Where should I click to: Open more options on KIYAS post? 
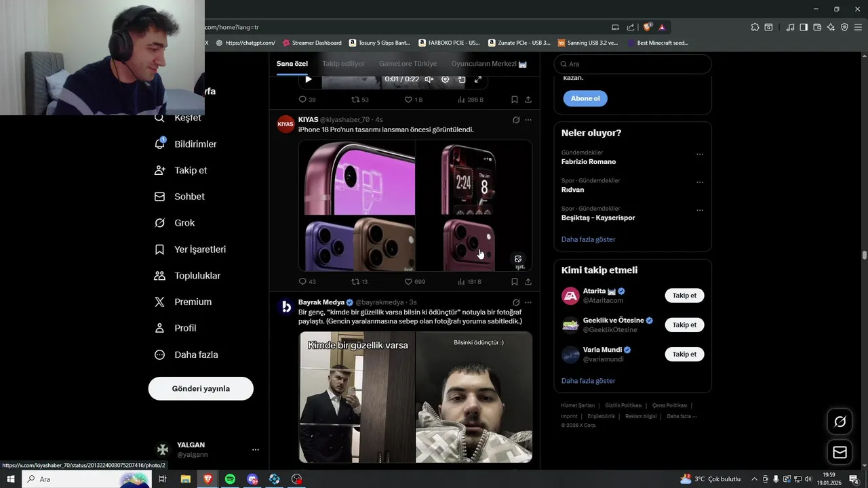(x=528, y=120)
